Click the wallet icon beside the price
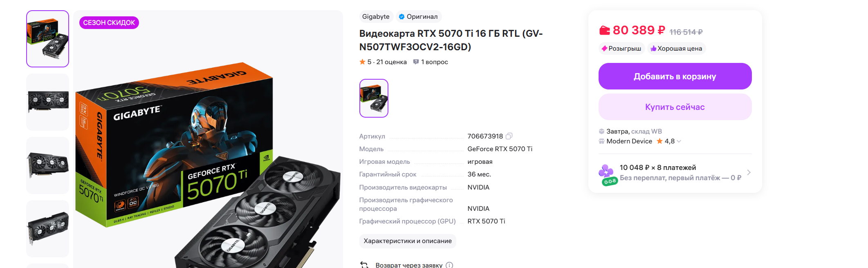The image size is (868, 268). point(605,30)
